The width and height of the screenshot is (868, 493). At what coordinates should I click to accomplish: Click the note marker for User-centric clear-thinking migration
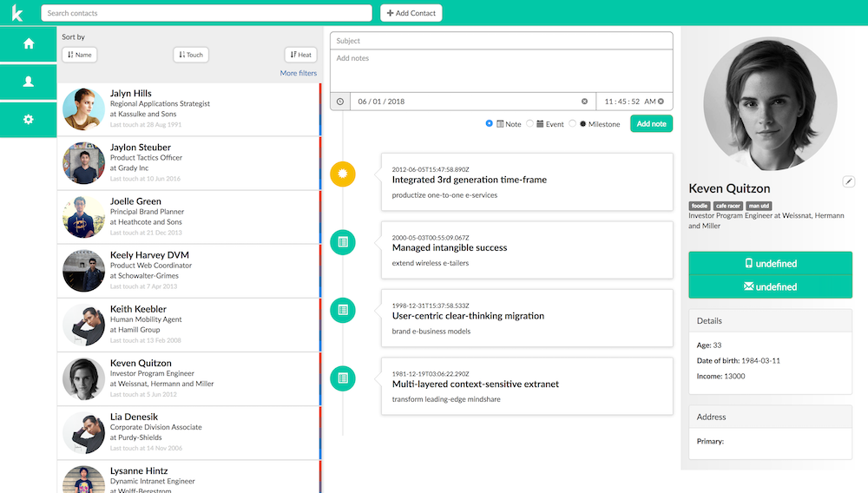click(343, 311)
